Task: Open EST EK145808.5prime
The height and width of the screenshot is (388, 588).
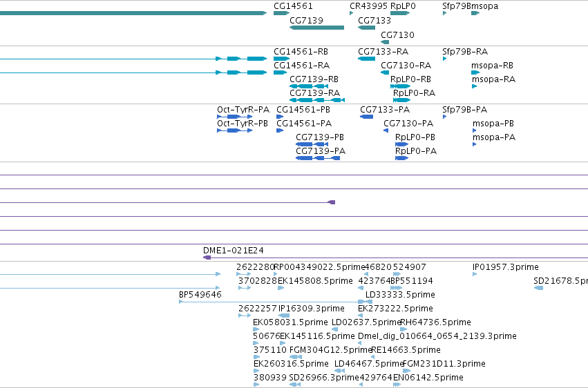Action: [x=315, y=281]
